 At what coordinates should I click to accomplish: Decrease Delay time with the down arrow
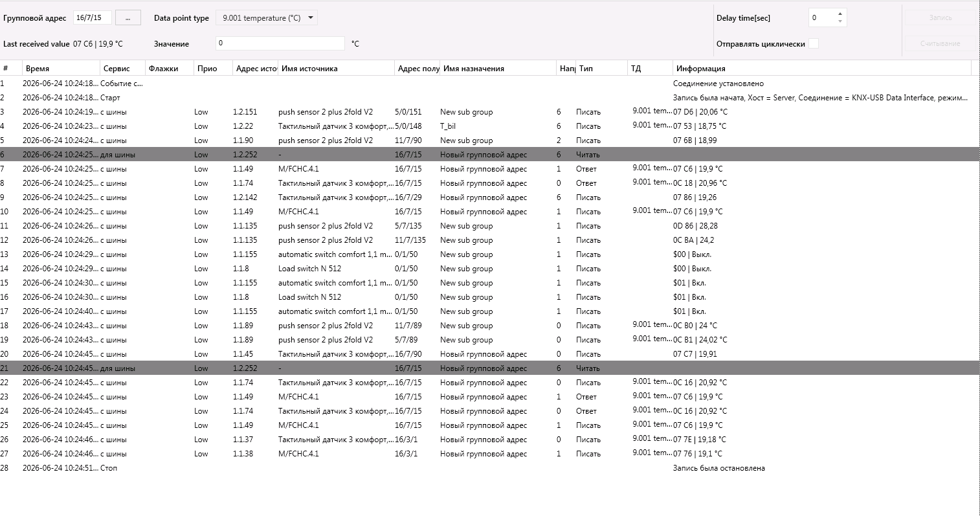(840, 21)
